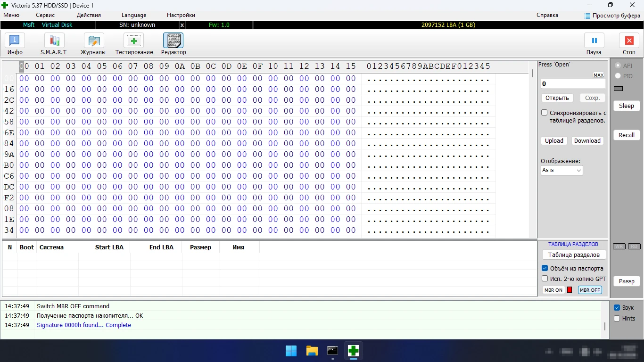Enable the Hints checkbox
Screen dimensions: 644x362
click(617, 318)
